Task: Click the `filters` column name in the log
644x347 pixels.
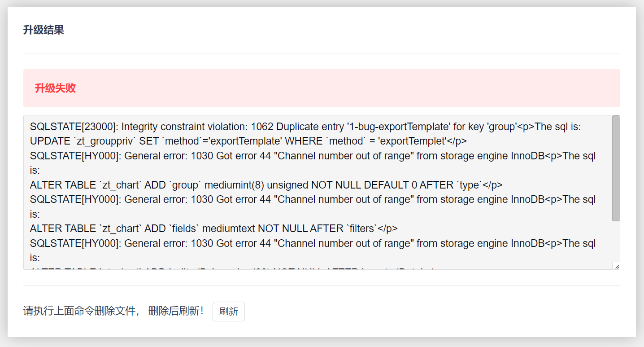Action: pyautogui.click(x=361, y=228)
